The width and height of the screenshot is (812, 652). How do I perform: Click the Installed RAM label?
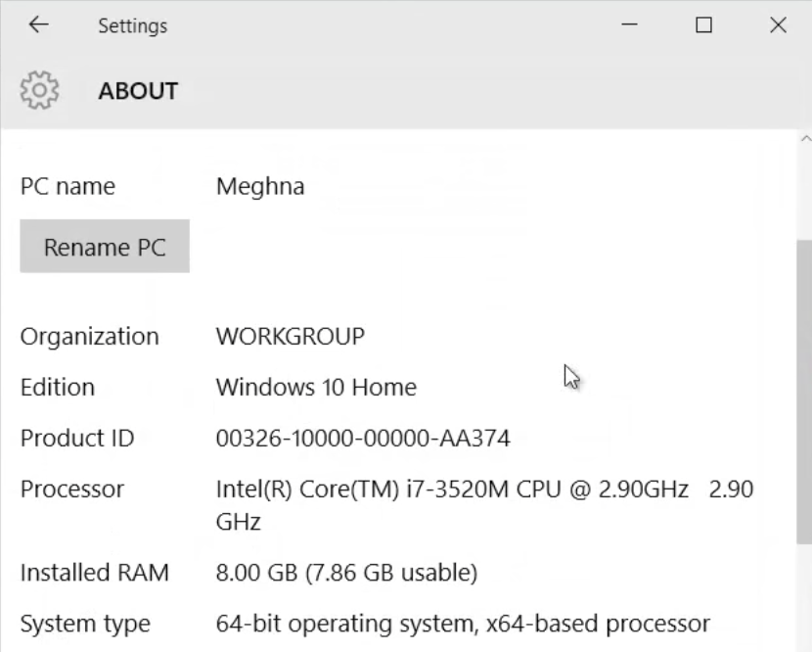click(94, 573)
